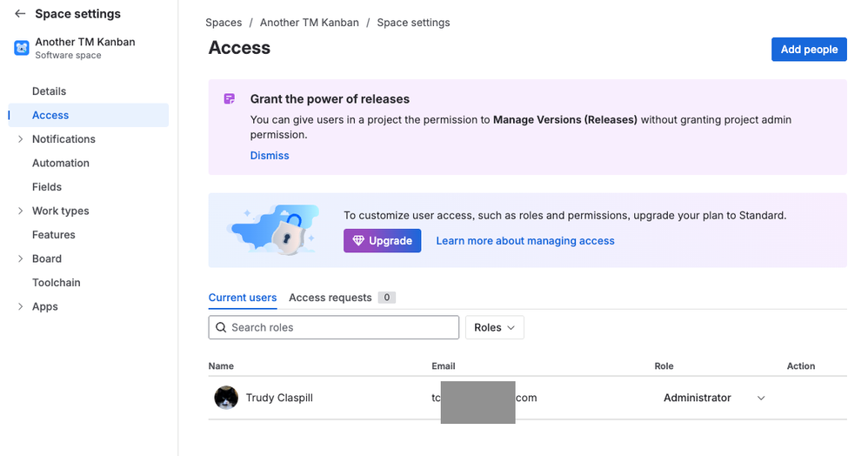The image size is (868, 456).
Task: Expand the Apps sidebar section
Action: click(21, 306)
